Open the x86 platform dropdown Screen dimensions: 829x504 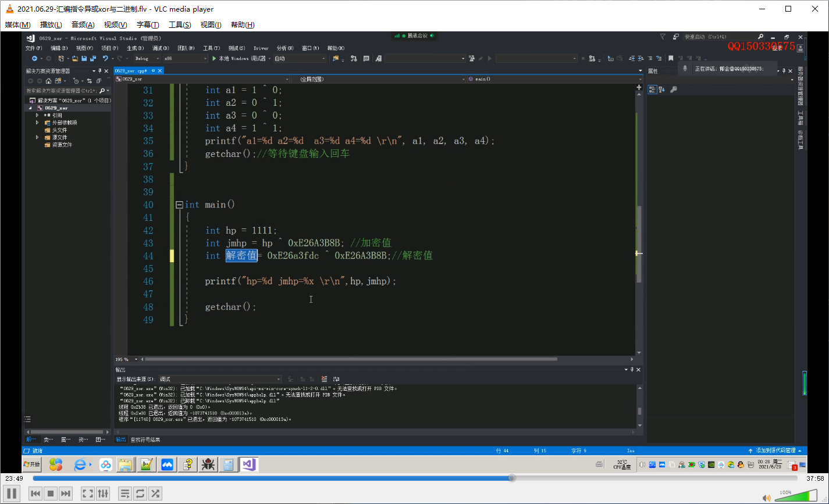[x=184, y=59]
